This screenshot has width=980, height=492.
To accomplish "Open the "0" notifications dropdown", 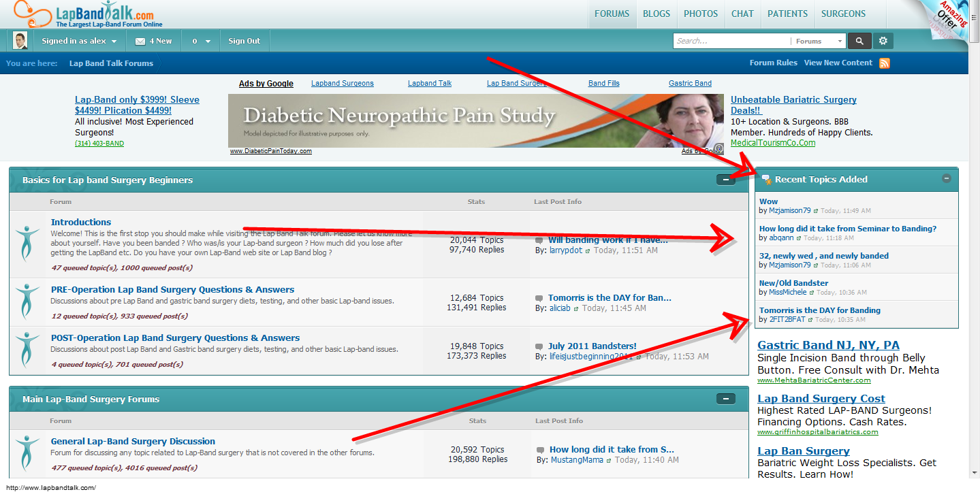I will click(x=201, y=41).
